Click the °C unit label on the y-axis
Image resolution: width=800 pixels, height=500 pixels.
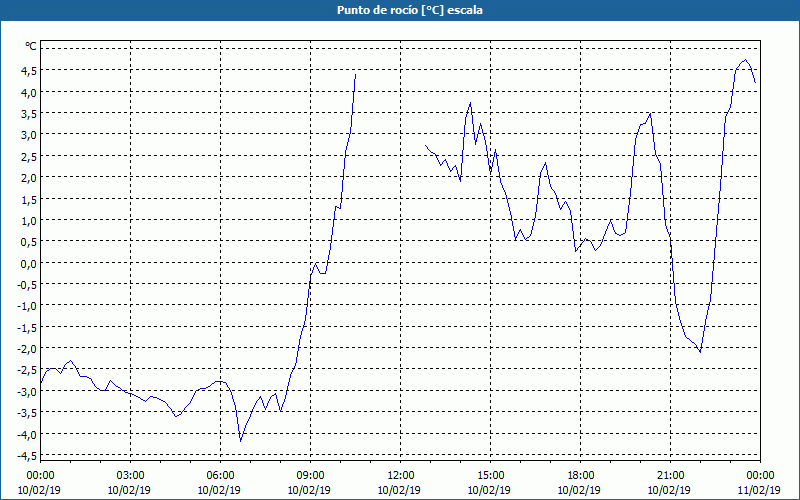(x=31, y=46)
